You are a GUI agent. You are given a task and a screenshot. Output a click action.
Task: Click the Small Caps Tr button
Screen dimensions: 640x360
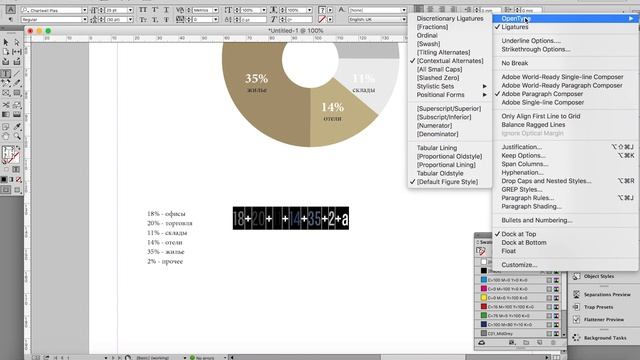click(143, 20)
